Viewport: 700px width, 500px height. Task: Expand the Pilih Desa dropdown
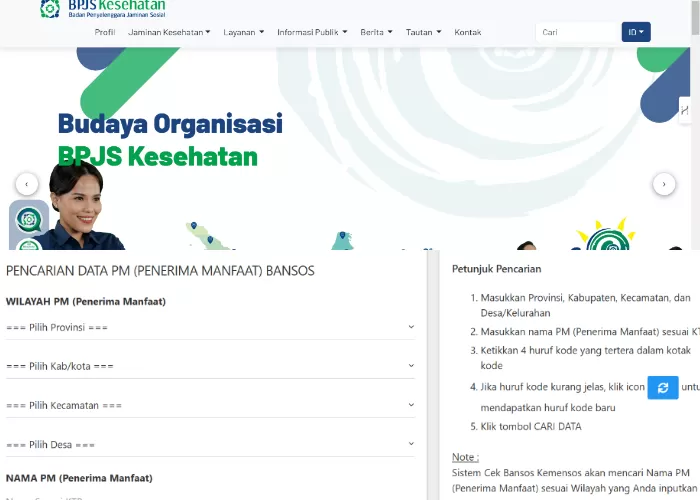click(210, 444)
